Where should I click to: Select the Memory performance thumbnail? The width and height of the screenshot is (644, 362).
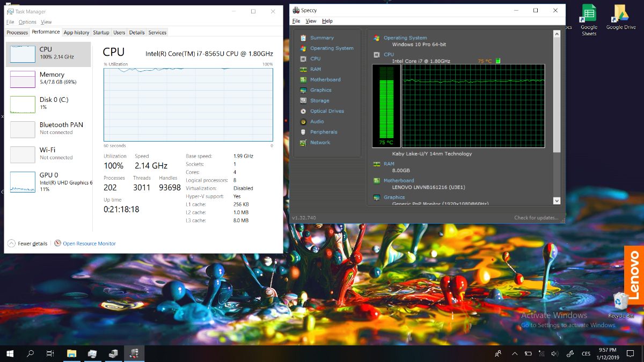pyautogui.click(x=48, y=78)
